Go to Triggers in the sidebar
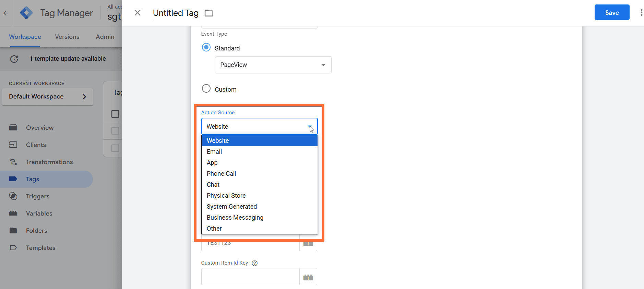The width and height of the screenshot is (644, 289). click(x=38, y=196)
